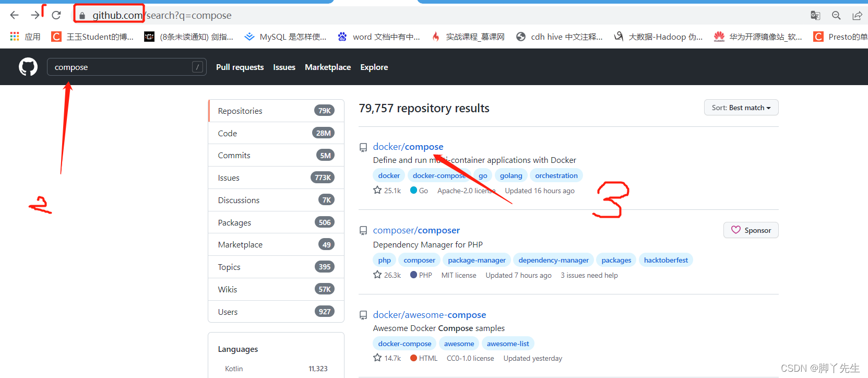Image resolution: width=868 pixels, height=378 pixels.
Task: Open the 实战课程_慕课网 bookmark
Action: (x=468, y=37)
